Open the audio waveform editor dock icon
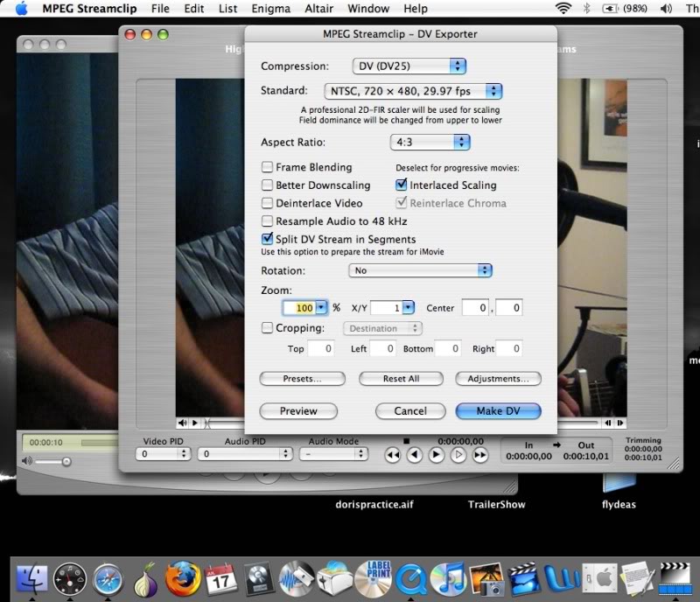Viewport: 700px width, 602px height. coord(296,579)
